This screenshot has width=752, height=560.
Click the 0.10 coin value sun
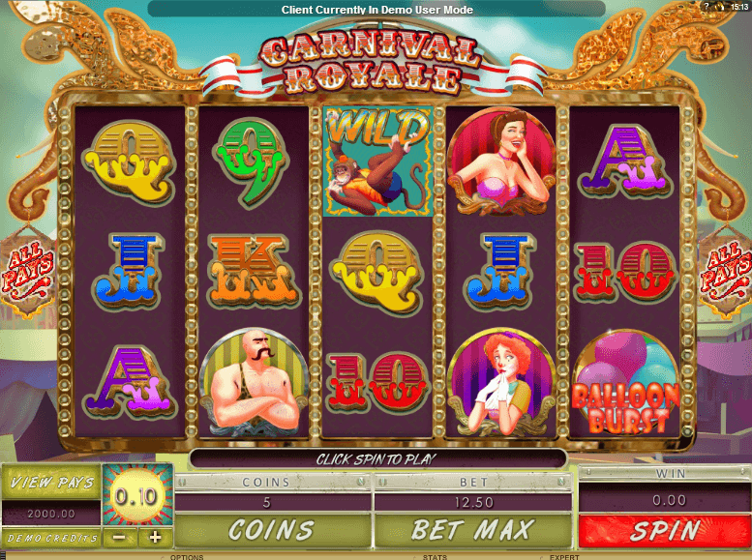point(137,496)
